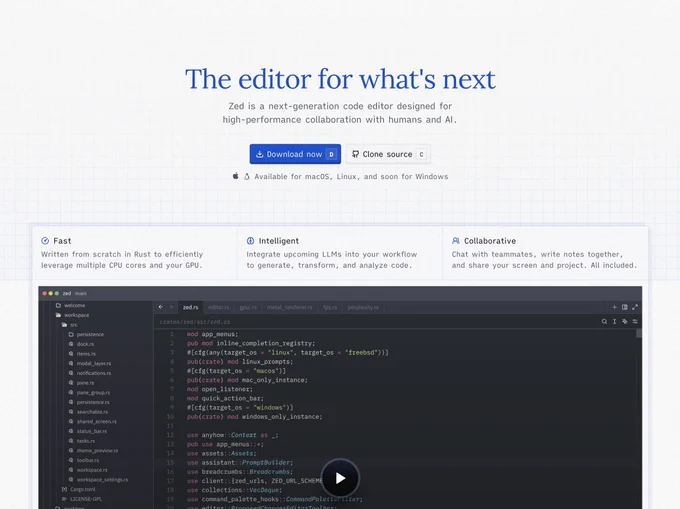The height and width of the screenshot is (509, 680).
Task: Click the forward arrow in editor tab bar
Action: click(171, 307)
